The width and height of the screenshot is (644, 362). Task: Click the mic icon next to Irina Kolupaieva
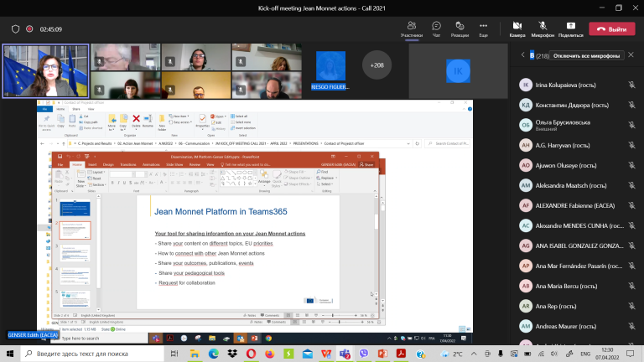(x=631, y=85)
